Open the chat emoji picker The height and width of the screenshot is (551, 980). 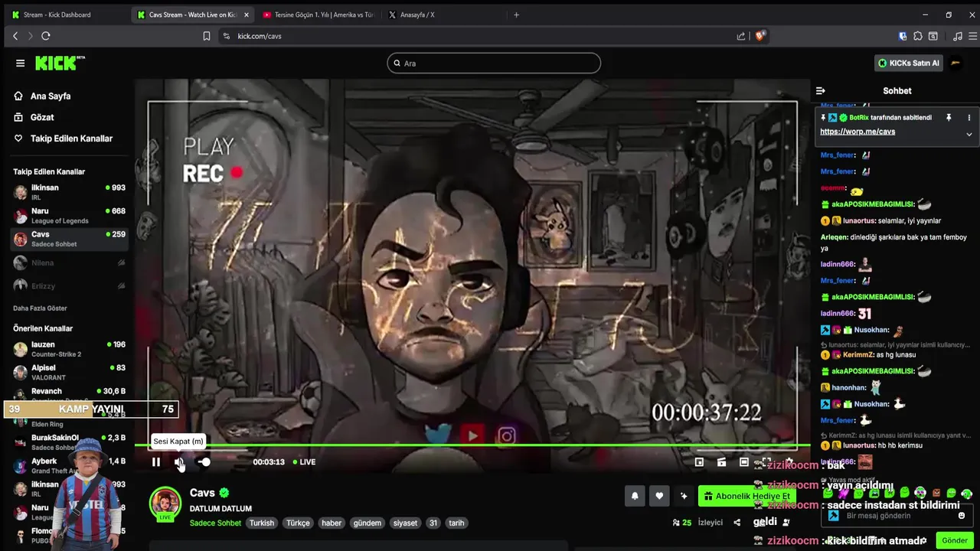[x=962, y=516]
